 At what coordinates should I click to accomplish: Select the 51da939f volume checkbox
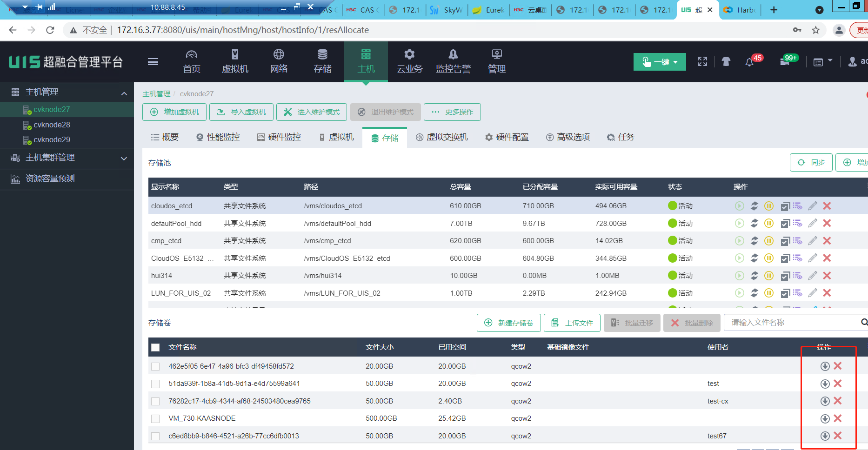pos(155,384)
